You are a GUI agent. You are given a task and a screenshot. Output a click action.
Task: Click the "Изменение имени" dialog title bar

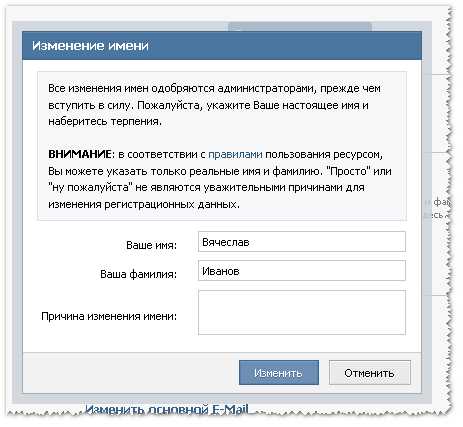tap(222, 46)
